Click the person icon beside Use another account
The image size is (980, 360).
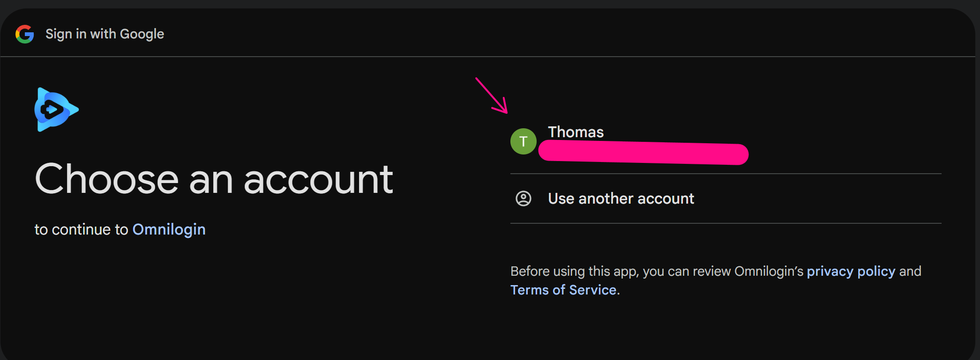[x=523, y=198]
